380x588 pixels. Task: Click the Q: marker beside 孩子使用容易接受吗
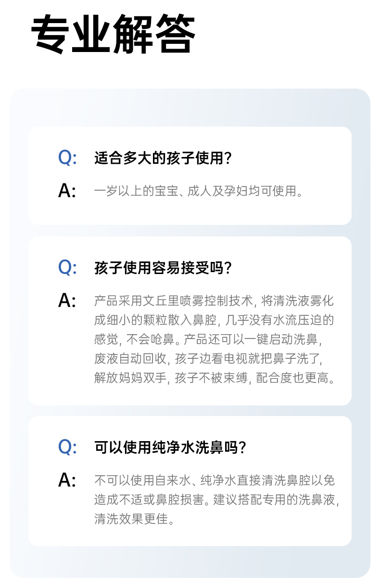click(x=67, y=267)
